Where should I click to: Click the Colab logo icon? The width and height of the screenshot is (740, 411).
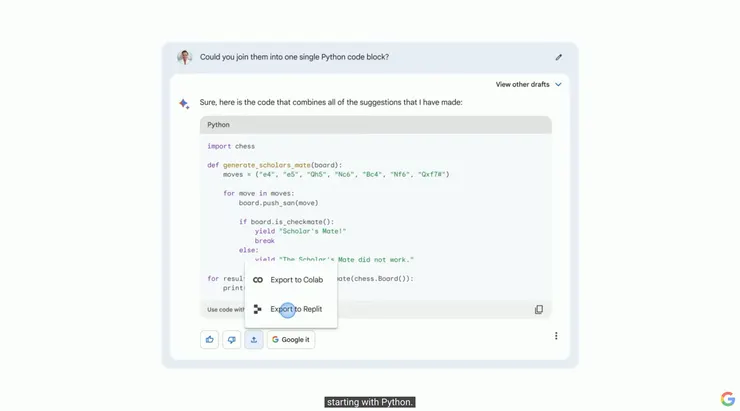258,280
